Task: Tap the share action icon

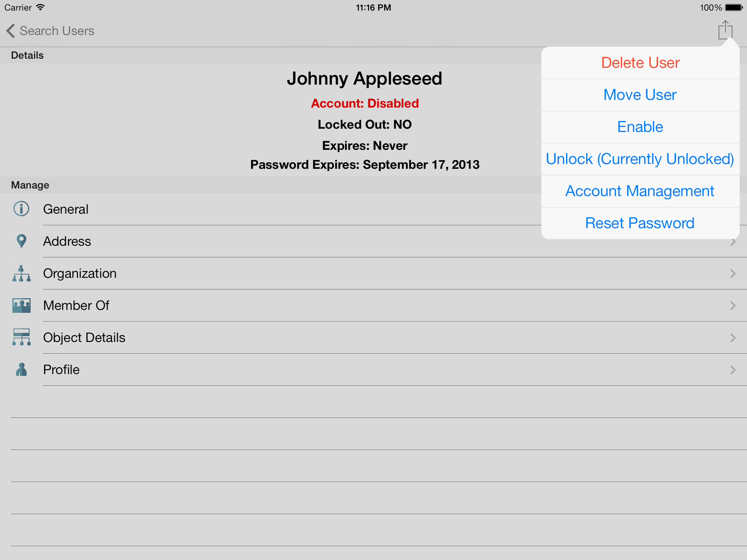Action: pos(725,30)
